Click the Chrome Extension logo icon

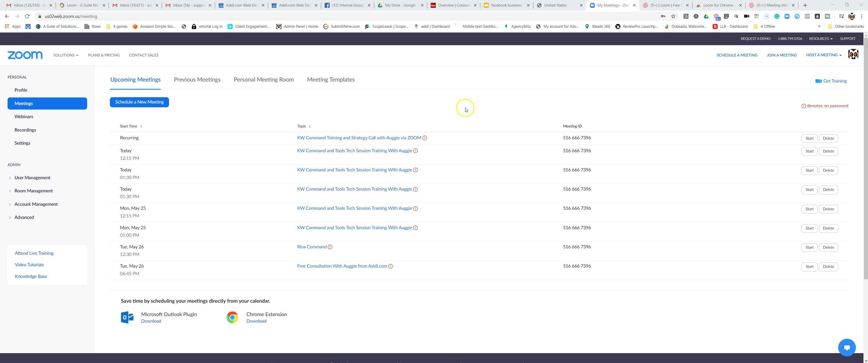point(232,317)
